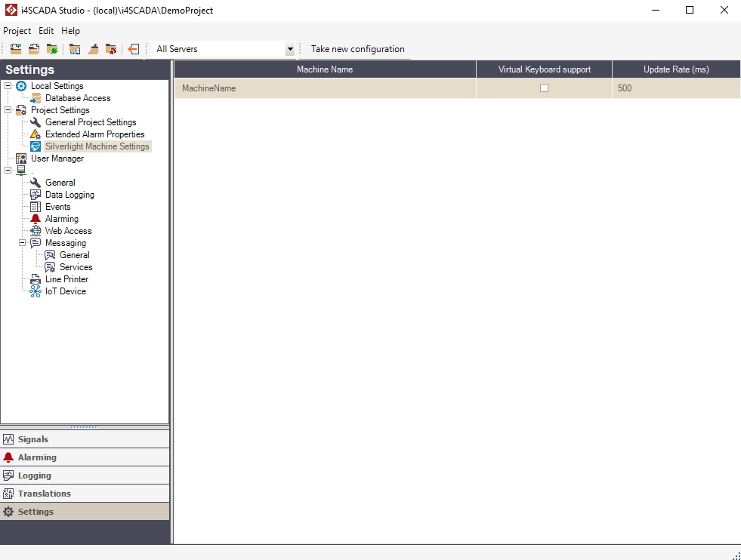
Task: Click the Update Rate value 500
Action: [x=625, y=88]
